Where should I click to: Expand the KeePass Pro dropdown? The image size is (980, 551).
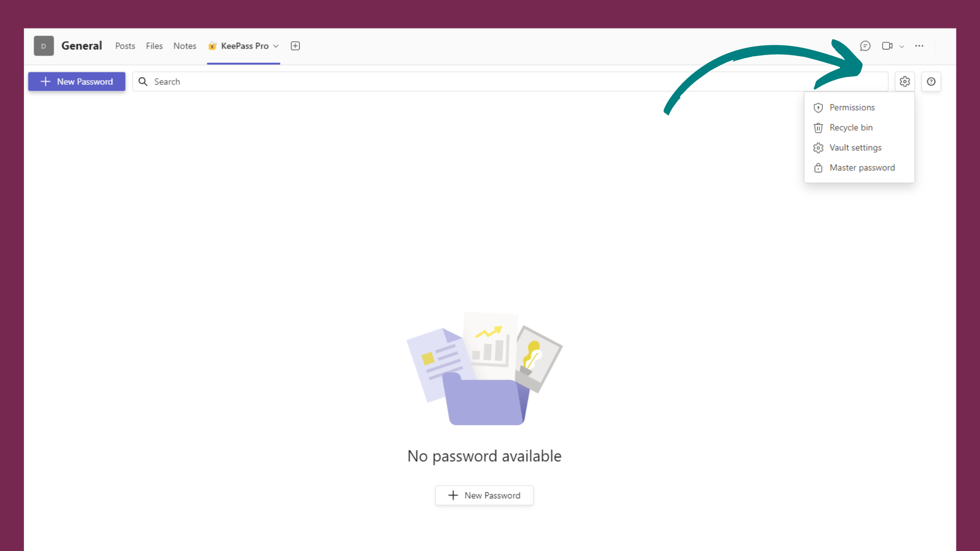pyautogui.click(x=276, y=46)
